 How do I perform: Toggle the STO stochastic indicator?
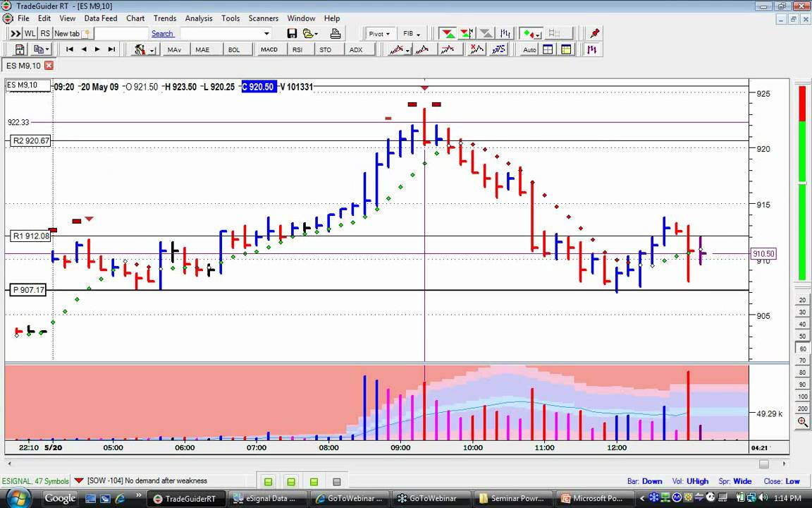pyautogui.click(x=325, y=50)
